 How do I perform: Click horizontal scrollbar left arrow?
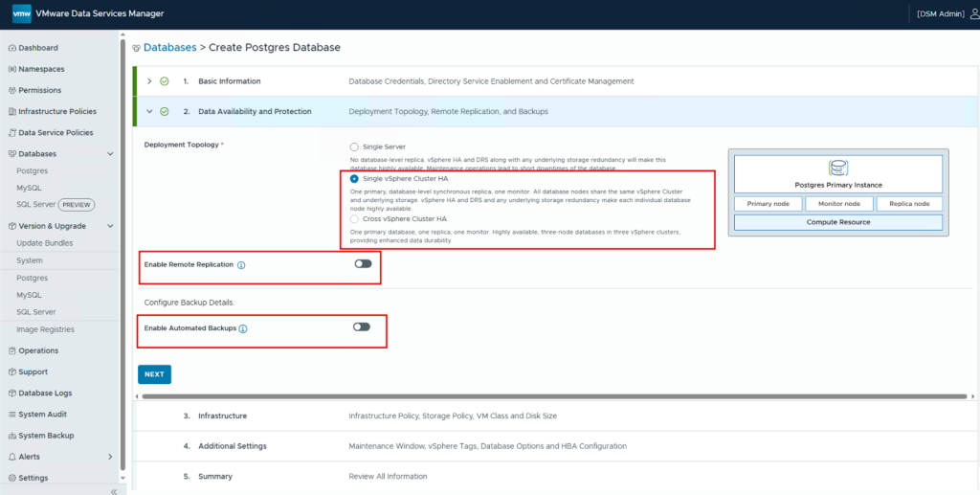pyautogui.click(x=137, y=396)
